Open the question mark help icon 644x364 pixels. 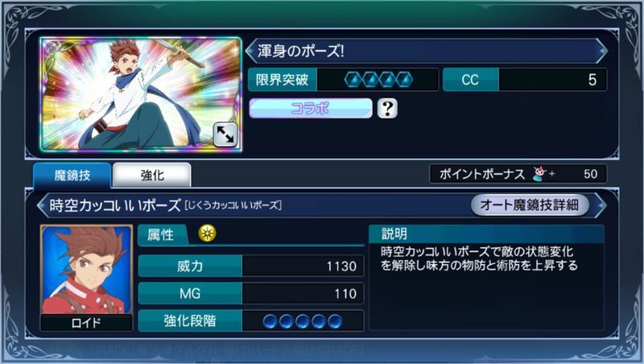[387, 109]
